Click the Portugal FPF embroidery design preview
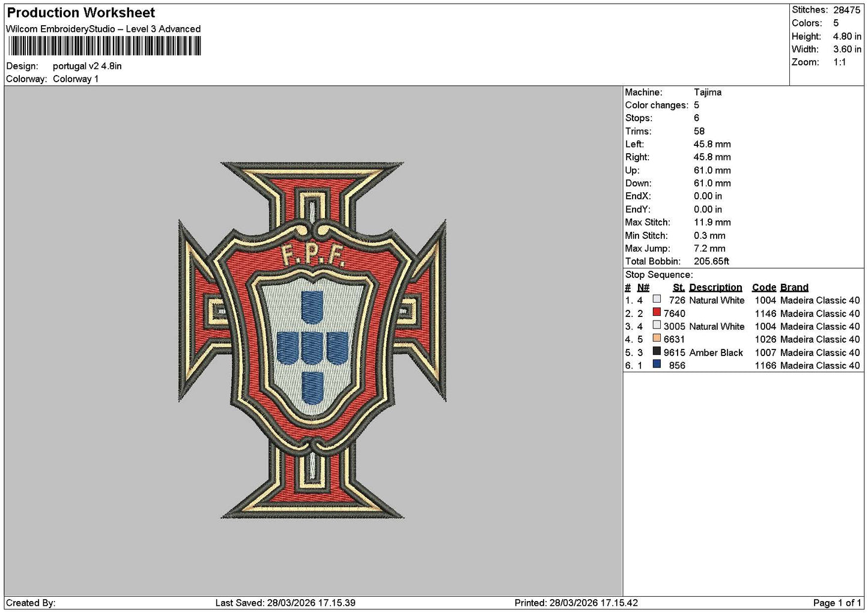 tap(312, 340)
